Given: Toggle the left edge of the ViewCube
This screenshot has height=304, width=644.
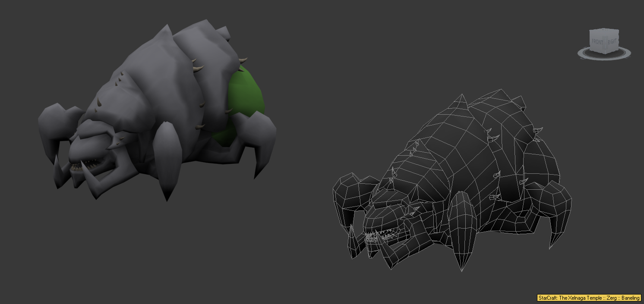Looking at the screenshot, I should click(x=590, y=41).
